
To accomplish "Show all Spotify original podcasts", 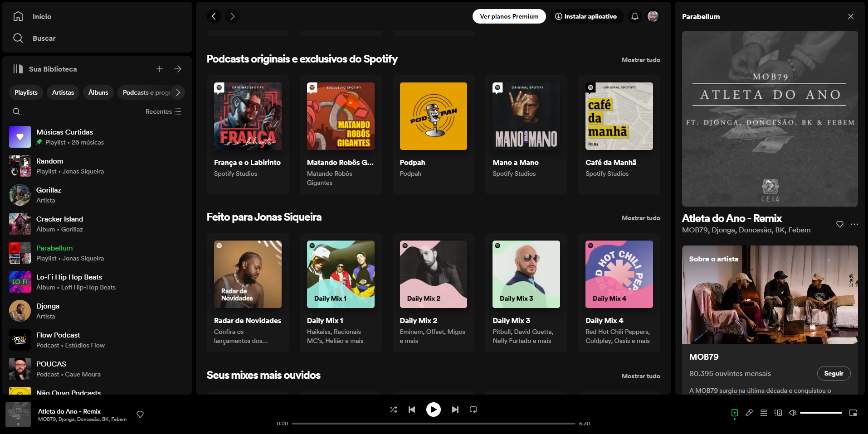I will tap(641, 60).
